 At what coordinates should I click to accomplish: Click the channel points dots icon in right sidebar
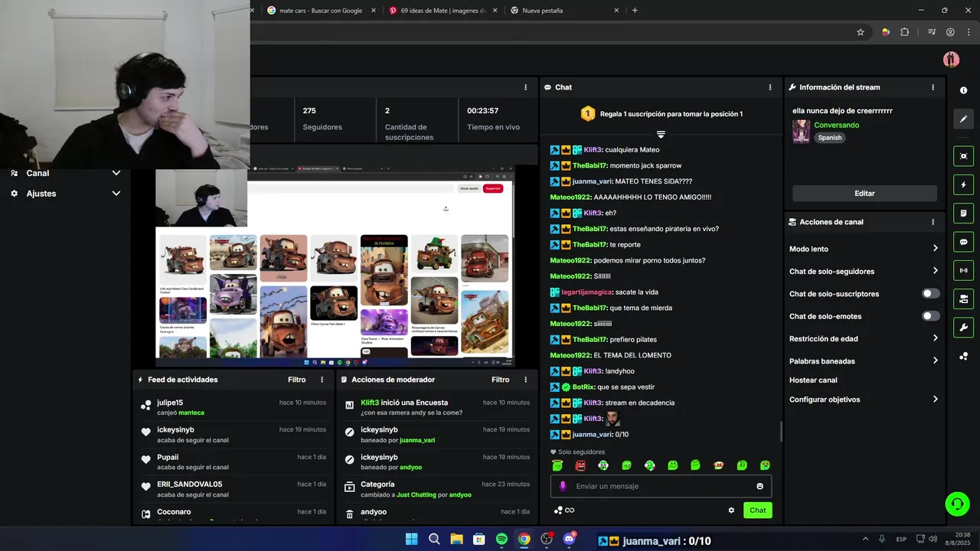pos(963,357)
